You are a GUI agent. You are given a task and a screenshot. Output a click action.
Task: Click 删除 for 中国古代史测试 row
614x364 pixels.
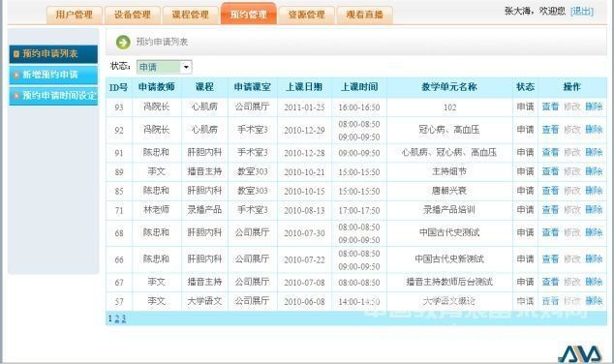[594, 232]
